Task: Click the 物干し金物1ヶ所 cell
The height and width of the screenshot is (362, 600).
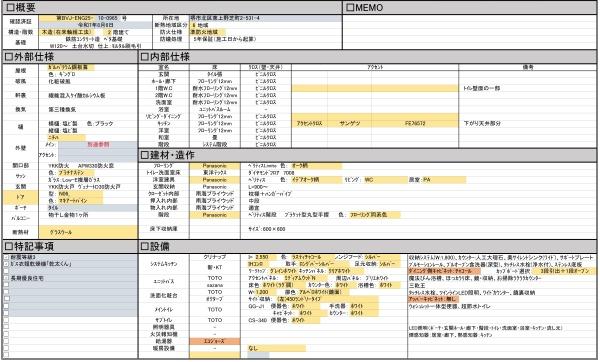Action: tap(68, 215)
